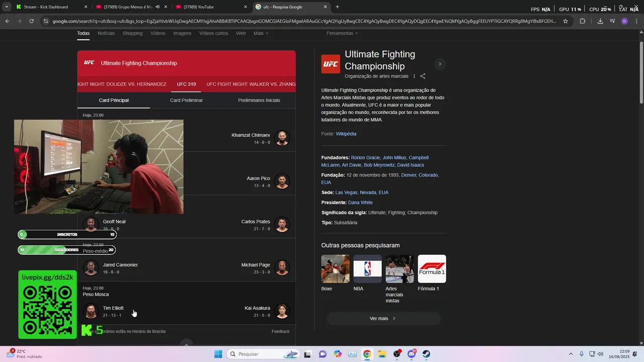Open the Denver link

[x=408, y=175]
